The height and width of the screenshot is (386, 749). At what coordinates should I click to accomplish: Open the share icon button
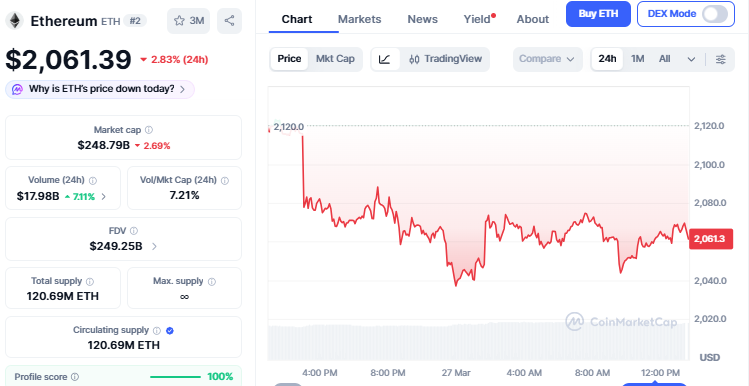point(229,21)
